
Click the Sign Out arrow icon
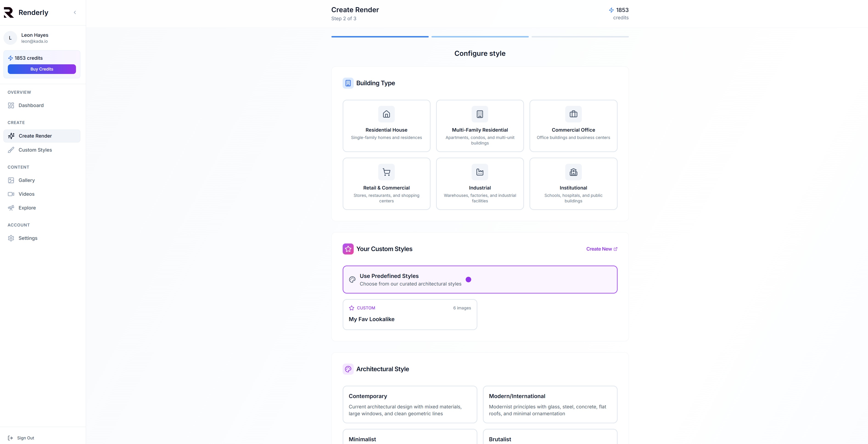tap(11, 438)
